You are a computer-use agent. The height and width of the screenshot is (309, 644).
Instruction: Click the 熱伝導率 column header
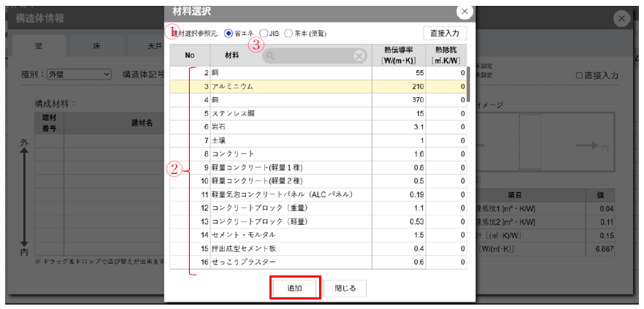pyautogui.click(x=399, y=55)
